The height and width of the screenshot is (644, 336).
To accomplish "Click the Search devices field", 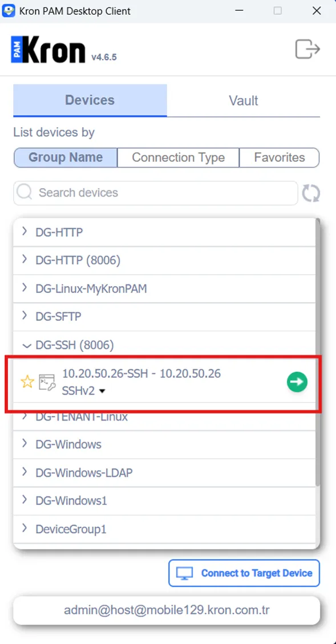I will (156, 193).
